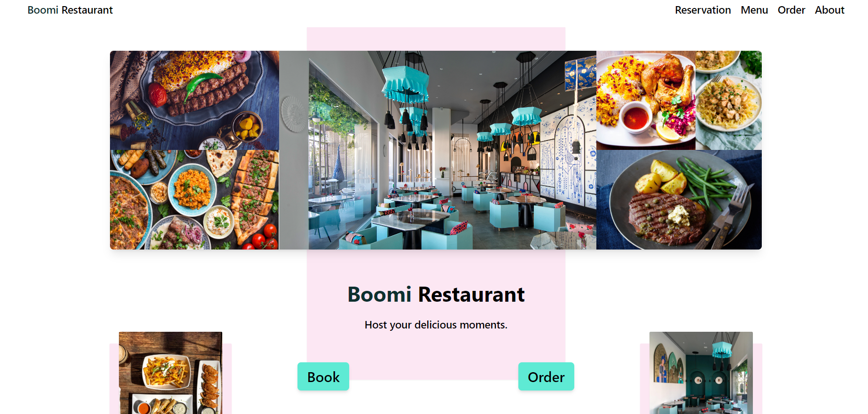Click the restaurant interior center photo
The width and height of the screenshot is (868, 414).
(438, 150)
